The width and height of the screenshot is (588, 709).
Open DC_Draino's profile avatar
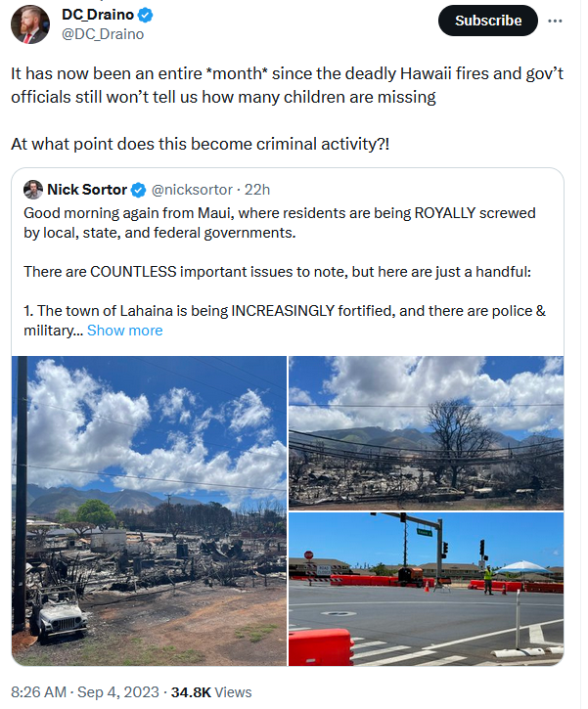click(30, 24)
